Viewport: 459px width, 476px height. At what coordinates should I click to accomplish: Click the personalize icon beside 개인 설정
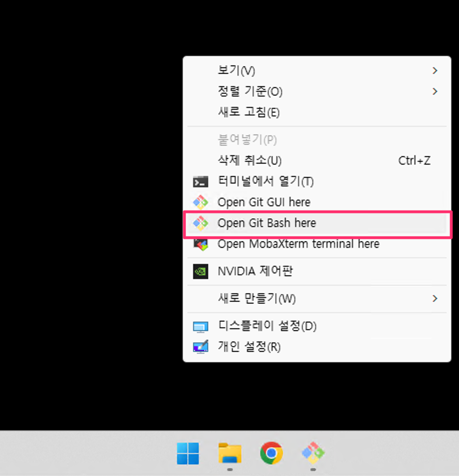pyautogui.click(x=200, y=347)
